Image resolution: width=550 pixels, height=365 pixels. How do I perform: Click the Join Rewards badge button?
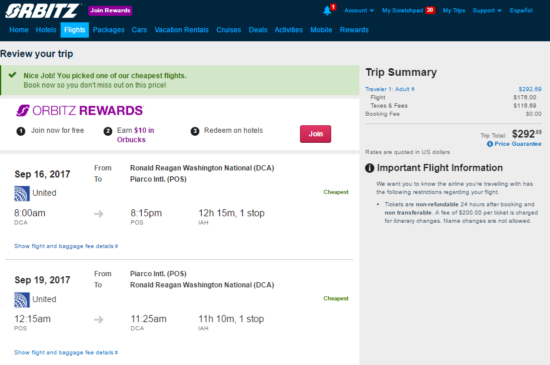point(110,11)
